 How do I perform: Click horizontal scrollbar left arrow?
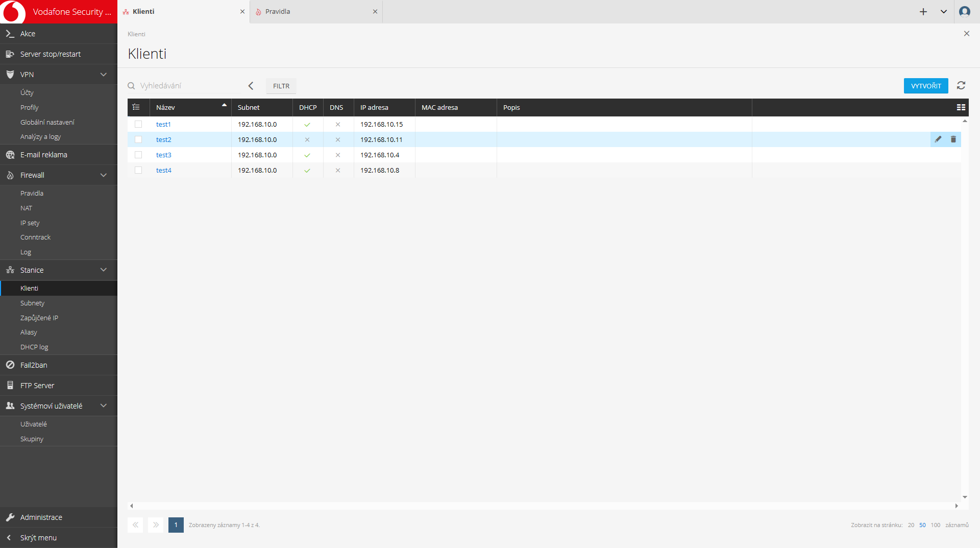click(x=132, y=506)
